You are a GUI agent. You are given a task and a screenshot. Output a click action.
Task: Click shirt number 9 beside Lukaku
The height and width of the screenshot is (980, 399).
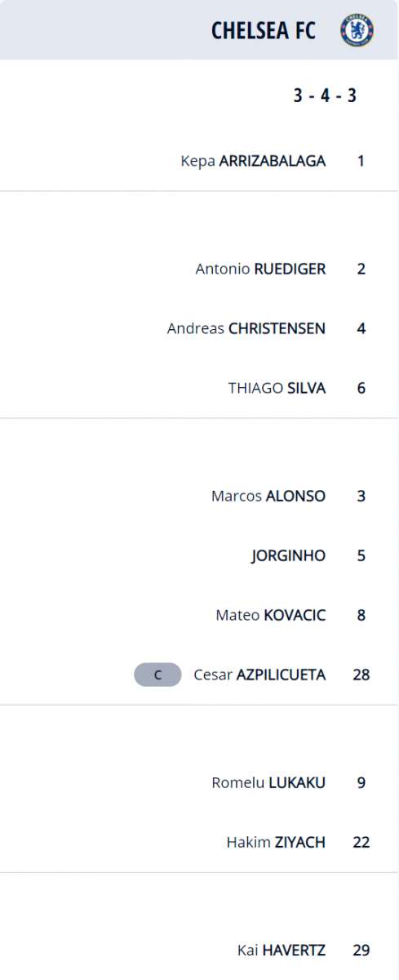[x=361, y=782]
